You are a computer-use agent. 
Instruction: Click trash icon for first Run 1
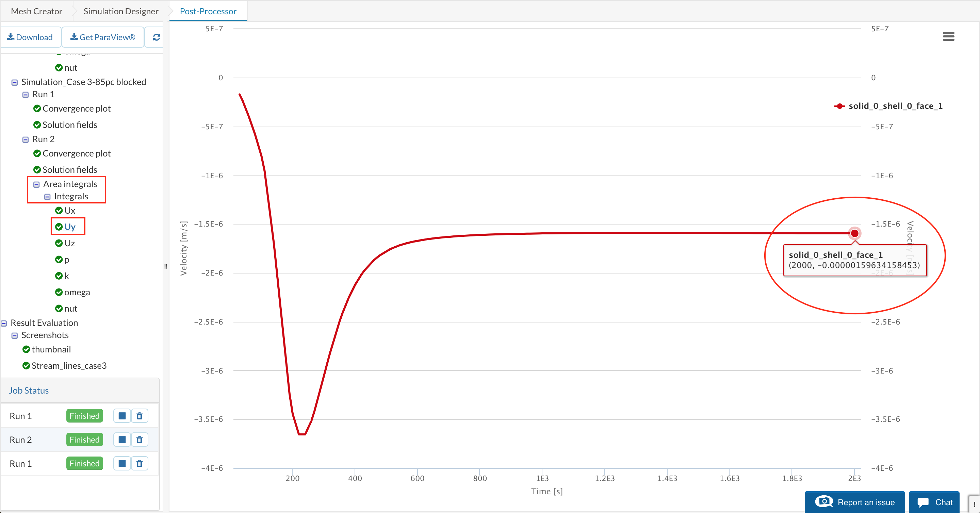point(140,416)
